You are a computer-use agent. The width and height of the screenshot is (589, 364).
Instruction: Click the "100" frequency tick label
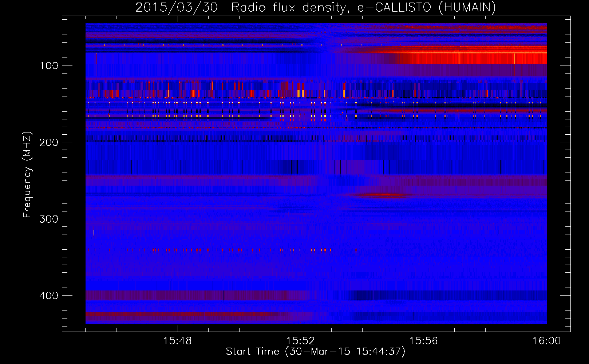click(49, 66)
